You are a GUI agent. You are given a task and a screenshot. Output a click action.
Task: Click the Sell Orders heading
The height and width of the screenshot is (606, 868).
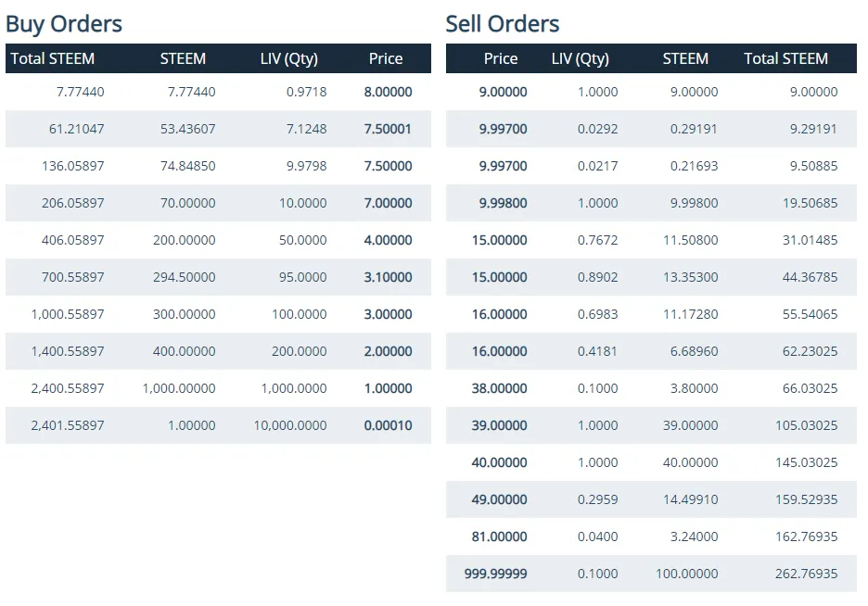pos(503,23)
